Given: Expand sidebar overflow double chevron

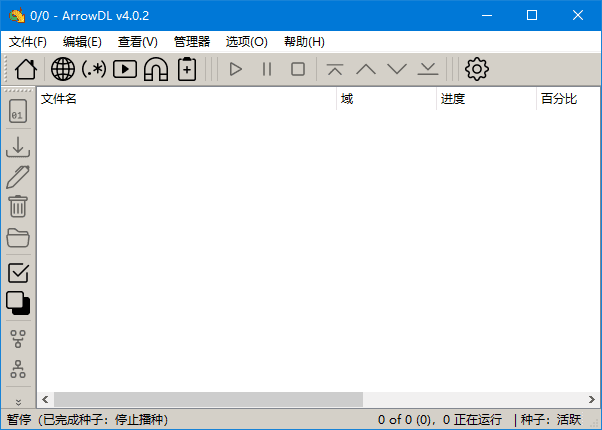Looking at the screenshot, I should tap(18, 401).
